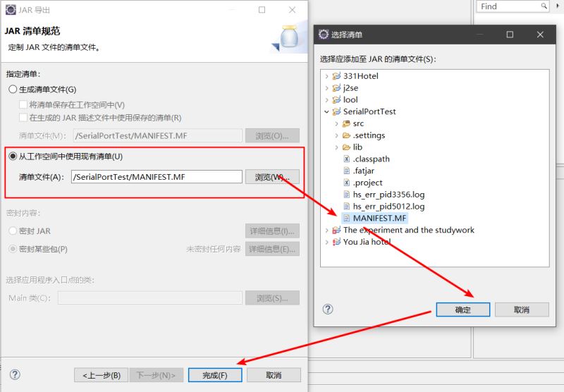
Task: Expand the src folder node
Action: coord(337,123)
